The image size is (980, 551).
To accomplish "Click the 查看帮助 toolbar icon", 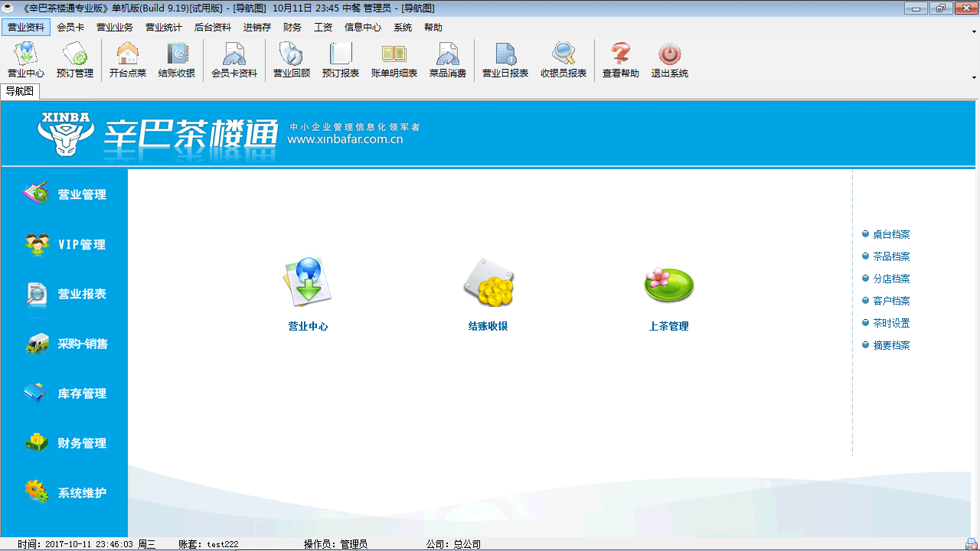I will (x=620, y=60).
